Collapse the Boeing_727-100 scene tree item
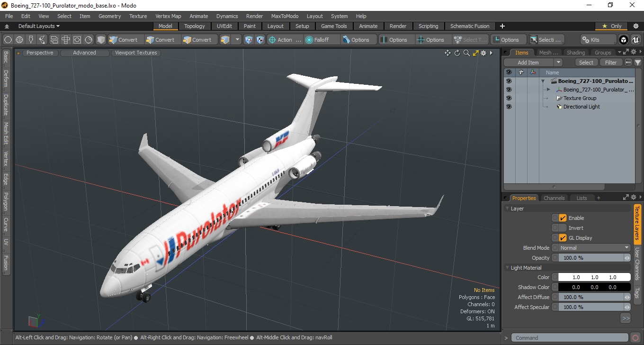The image size is (644, 345). coord(544,81)
